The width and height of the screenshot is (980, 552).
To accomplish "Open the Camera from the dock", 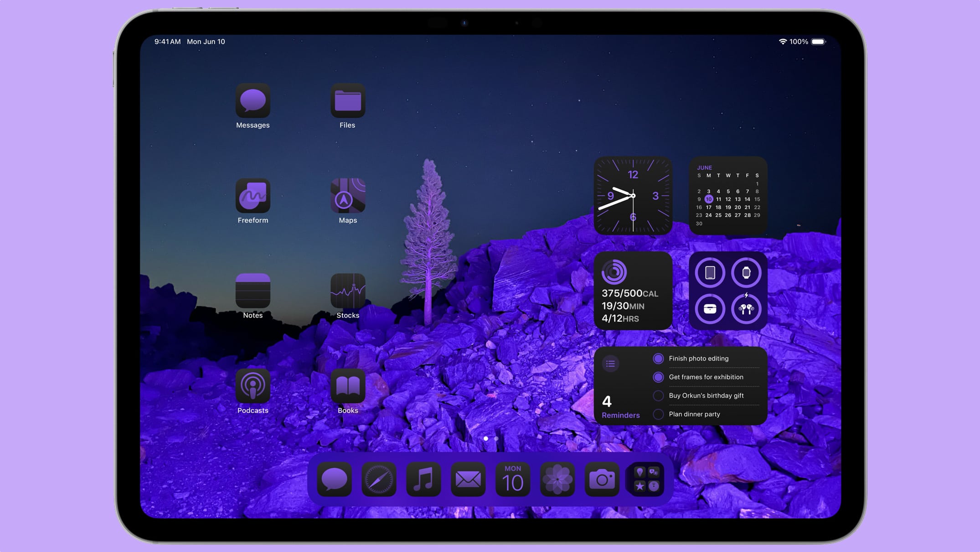I will [x=602, y=479].
